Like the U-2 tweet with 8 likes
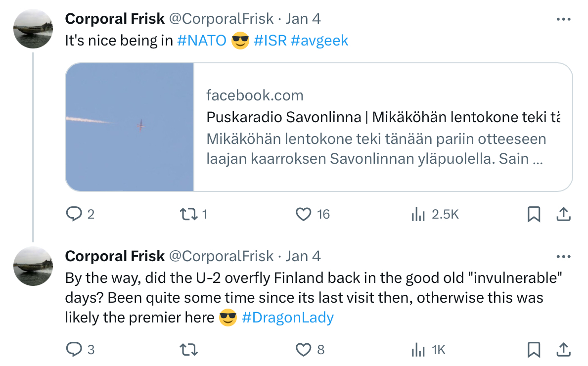 tap(303, 350)
